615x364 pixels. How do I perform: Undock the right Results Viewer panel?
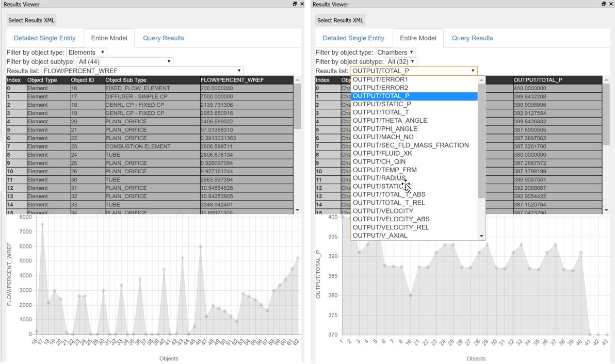tap(604, 4)
